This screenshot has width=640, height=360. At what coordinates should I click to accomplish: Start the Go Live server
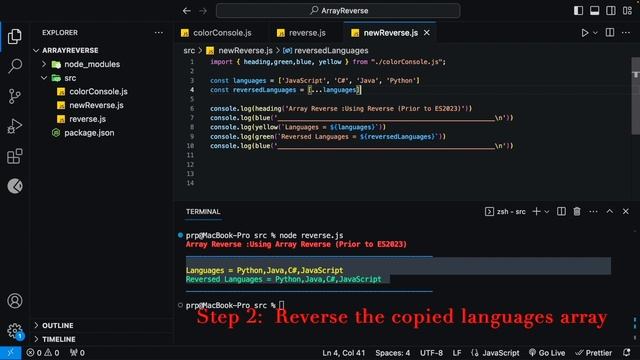(547, 353)
